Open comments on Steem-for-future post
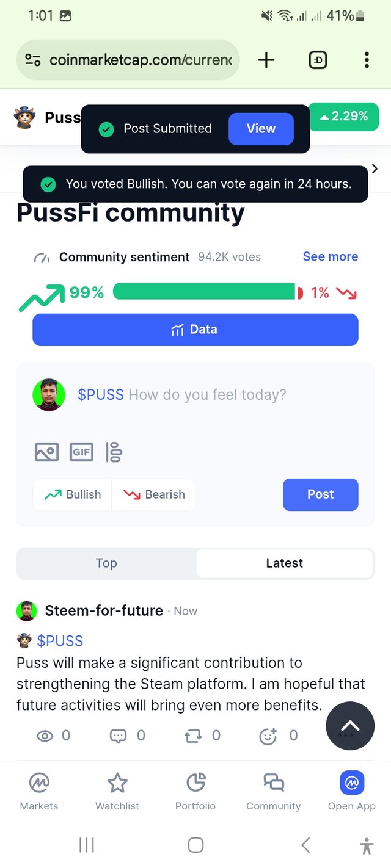The image size is (391, 868). click(x=118, y=736)
